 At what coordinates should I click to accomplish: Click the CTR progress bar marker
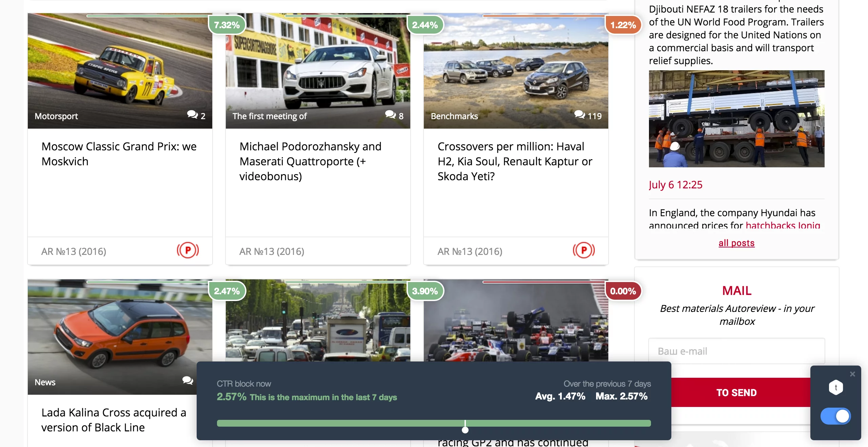pos(465,430)
